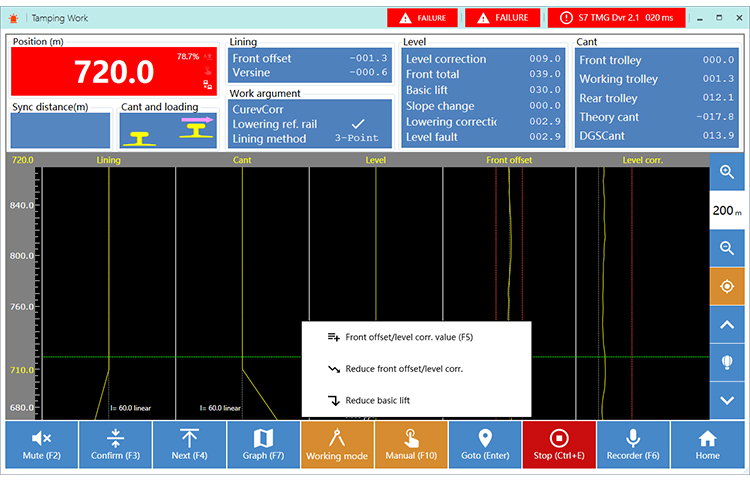
Task: Click the balloon marker icon
Action: (x=727, y=362)
